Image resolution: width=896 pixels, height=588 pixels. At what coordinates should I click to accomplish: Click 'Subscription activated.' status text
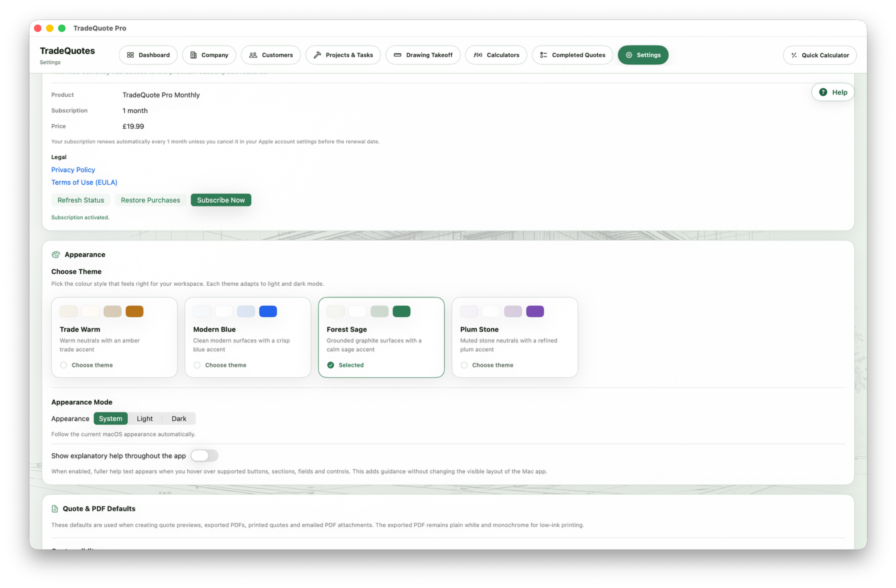[x=80, y=217]
